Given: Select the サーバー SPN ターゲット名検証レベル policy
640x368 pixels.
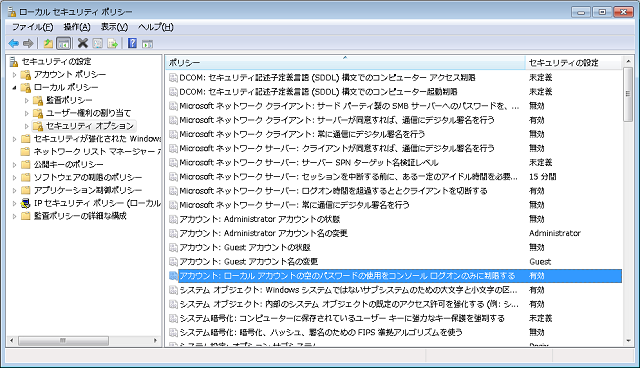Looking at the screenshot, I should pyautogui.click(x=309, y=162).
